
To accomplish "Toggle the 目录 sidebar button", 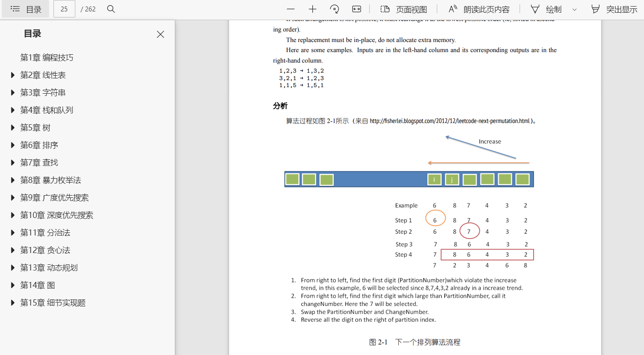I will (x=25, y=9).
